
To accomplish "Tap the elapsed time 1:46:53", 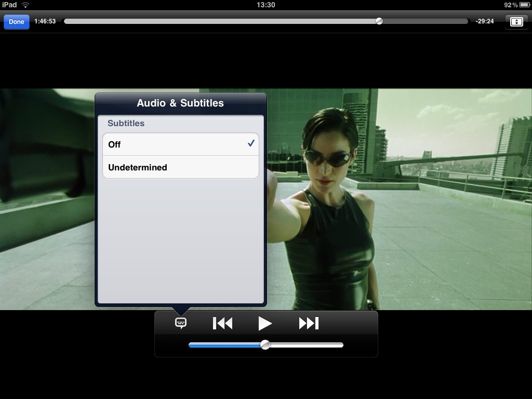I will [45, 21].
